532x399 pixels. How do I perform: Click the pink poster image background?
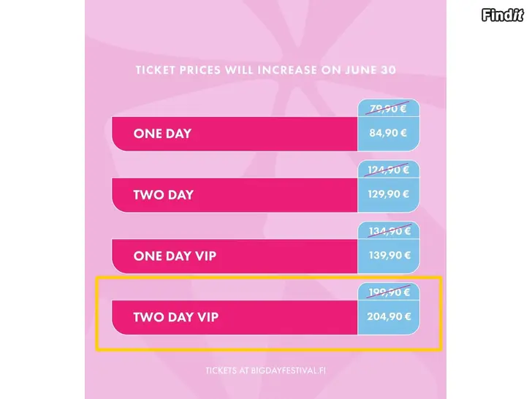tap(266, 34)
